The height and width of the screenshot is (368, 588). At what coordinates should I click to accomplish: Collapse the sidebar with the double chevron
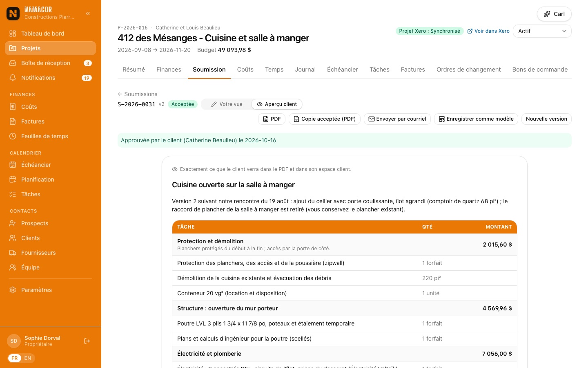coord(88,13)
